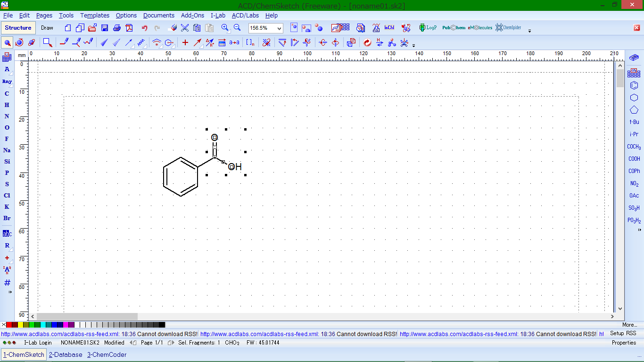Click the Save disk icon
The image size is (644, 362).
coord(105,28)
